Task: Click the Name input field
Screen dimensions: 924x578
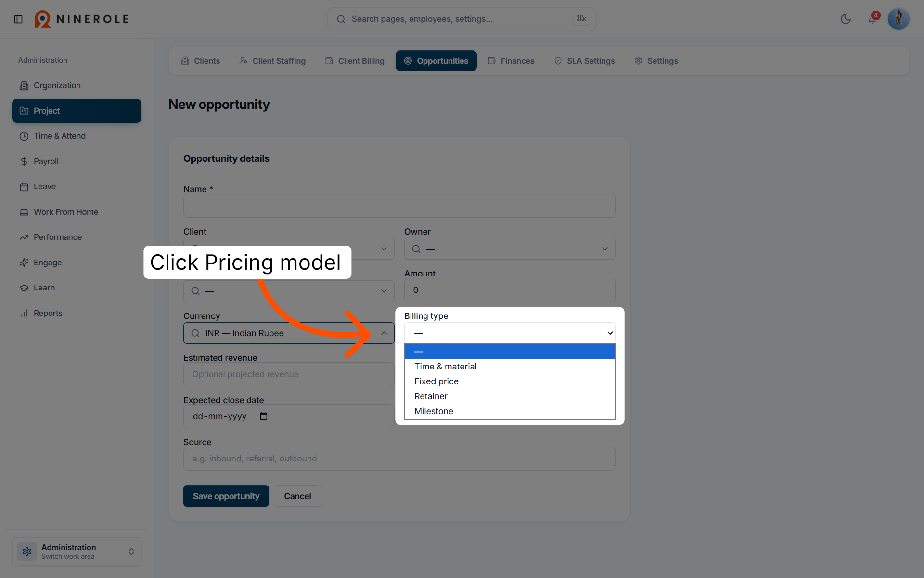Action: click(399, 206)
